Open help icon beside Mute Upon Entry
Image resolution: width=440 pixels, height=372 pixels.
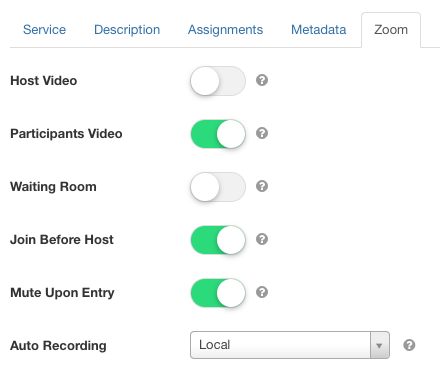pyautogui.click(x=262, y=292)
